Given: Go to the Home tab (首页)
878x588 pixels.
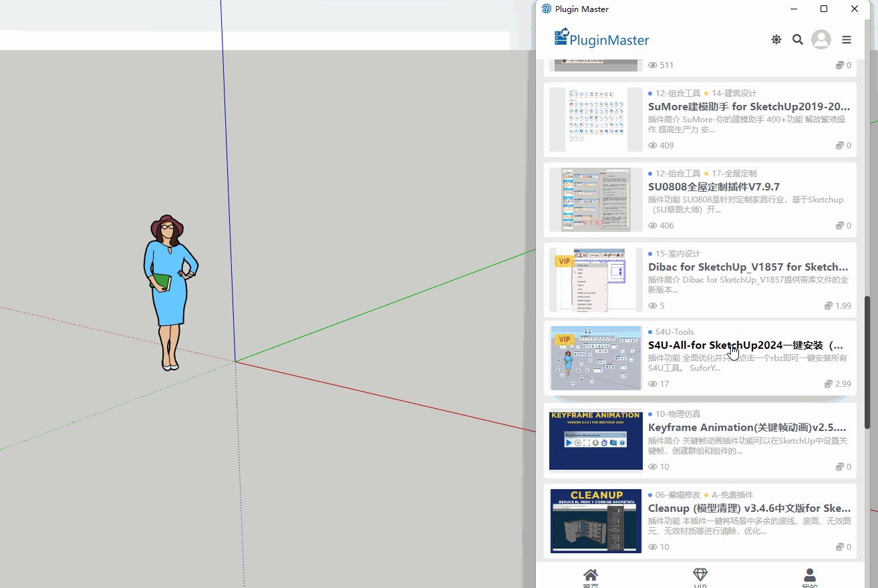Looking at the screenshot, I should [x=591, y=577].
